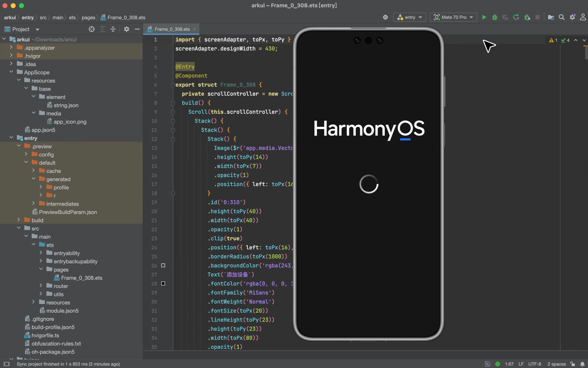This screenshot has width=588, height=368.
Task: Toggle read-only lock icon in status bar
Action: tap(573, 364)
